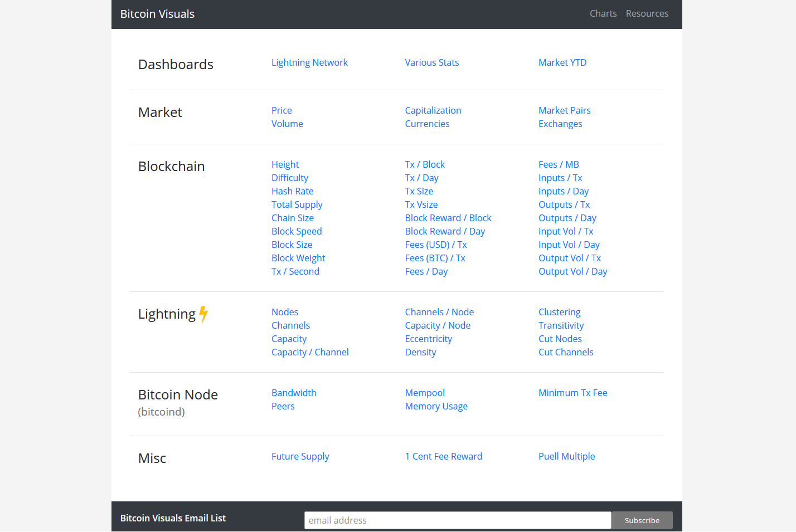View the Block Weight chart
The width and height of the screenshot is (796, 532).
(x=298, y=258)
